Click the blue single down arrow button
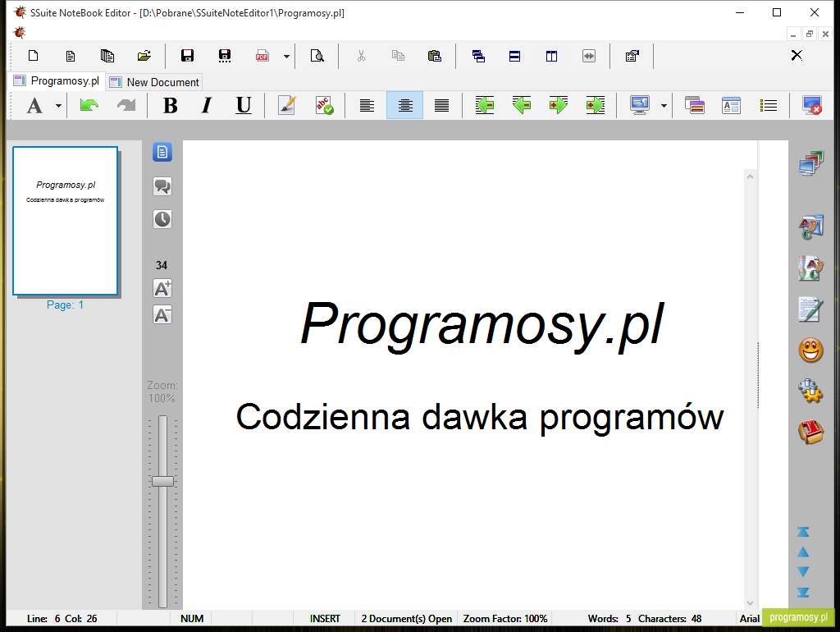 point(803,572)
